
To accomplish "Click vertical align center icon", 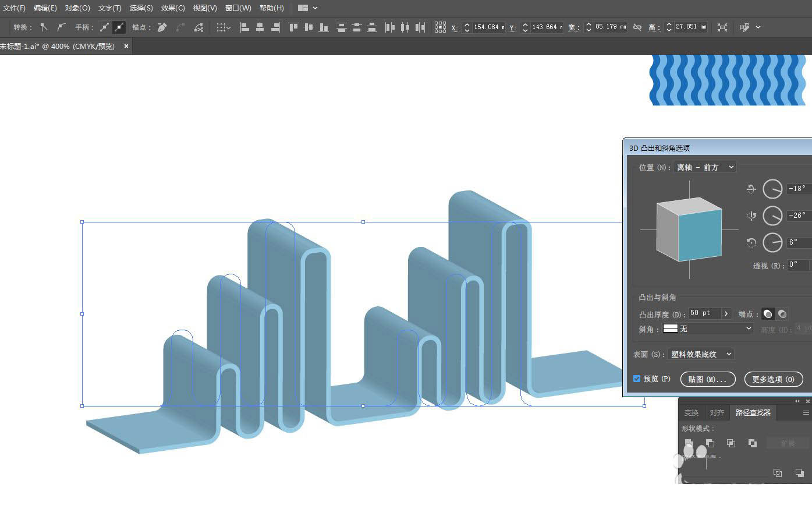I will click(309, 27).
